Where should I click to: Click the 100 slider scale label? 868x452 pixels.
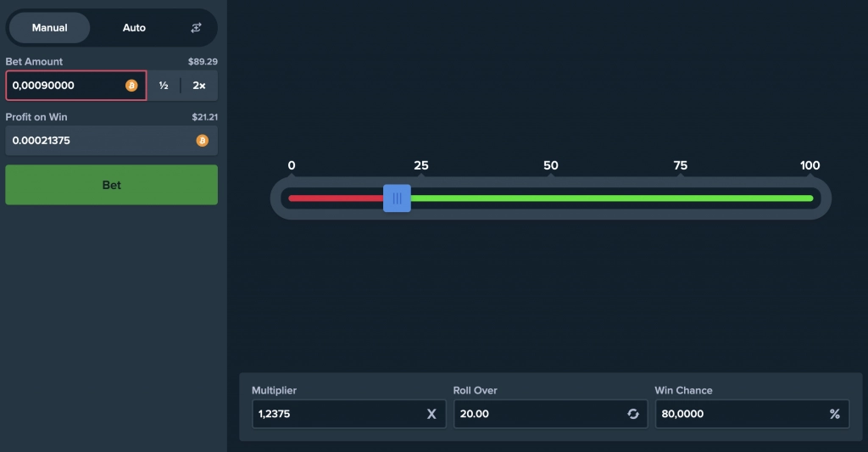tap(810, 165)
